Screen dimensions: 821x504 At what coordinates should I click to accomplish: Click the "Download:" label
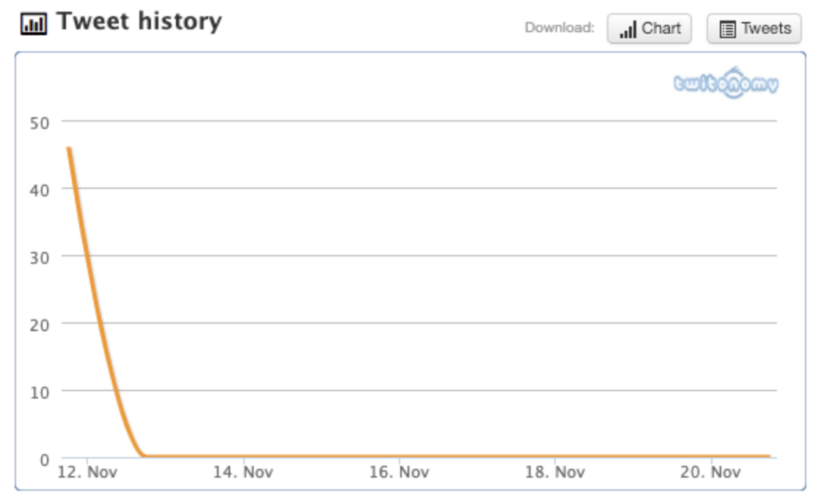pos(559,29)
